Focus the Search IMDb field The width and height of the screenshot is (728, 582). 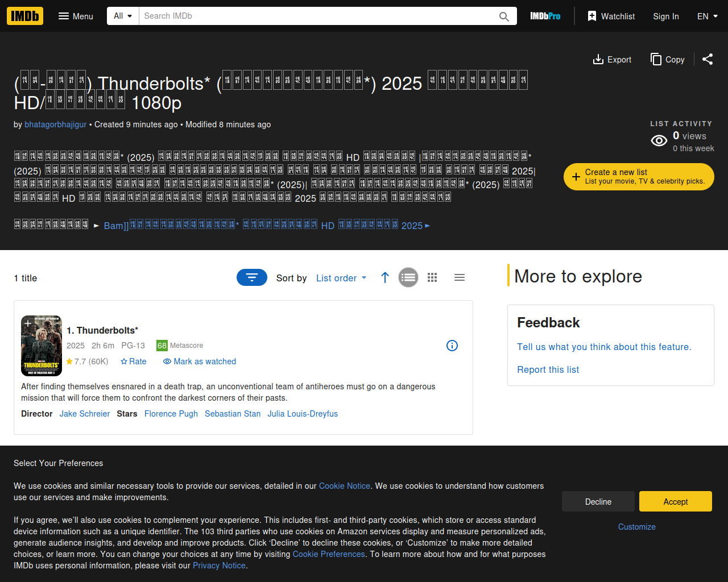pos(317,16)
